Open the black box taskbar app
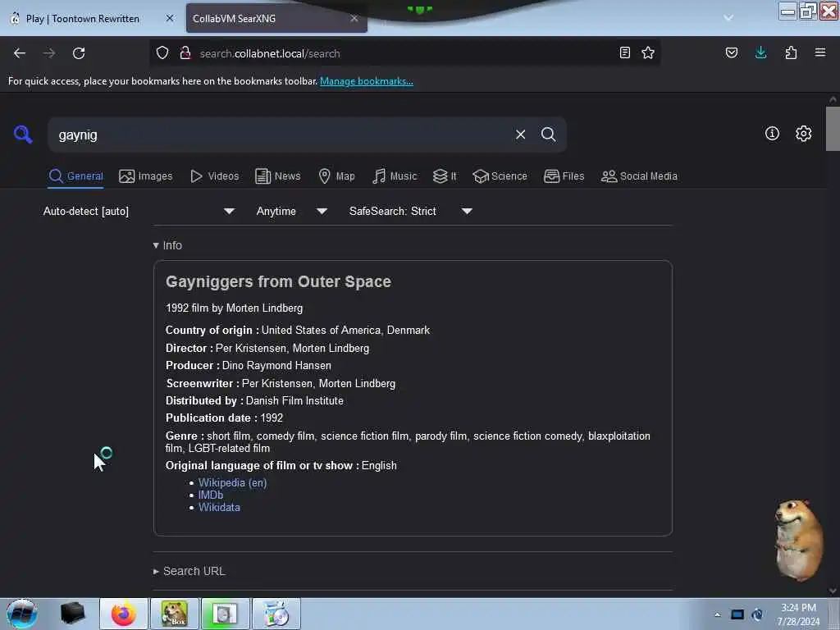The height and width of the screenshot is (630, 840). coord(72,614)
